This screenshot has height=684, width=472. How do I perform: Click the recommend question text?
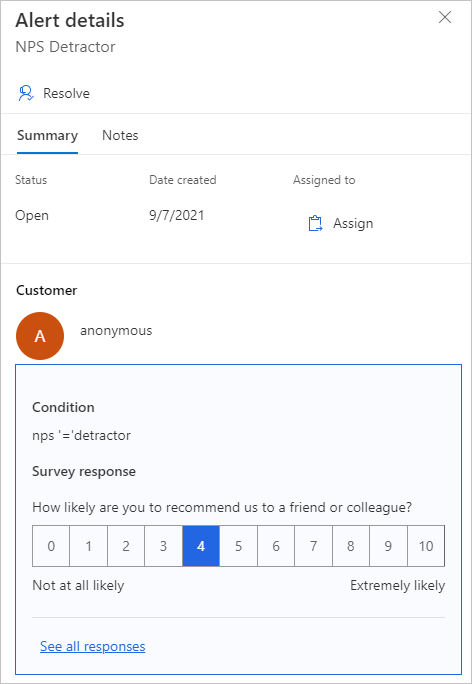coord(222,508)
